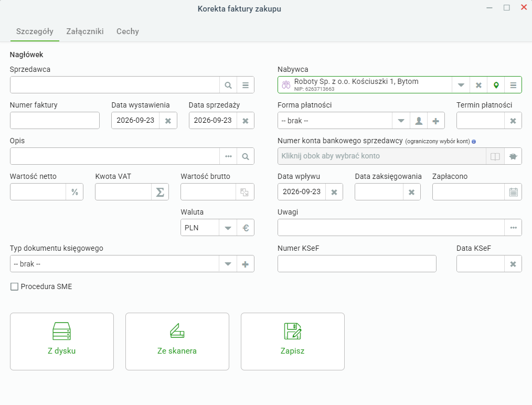Add new Typ dokumentu księgowego
The height and width of the screenshot is (405, 532).
coord(246,264)
